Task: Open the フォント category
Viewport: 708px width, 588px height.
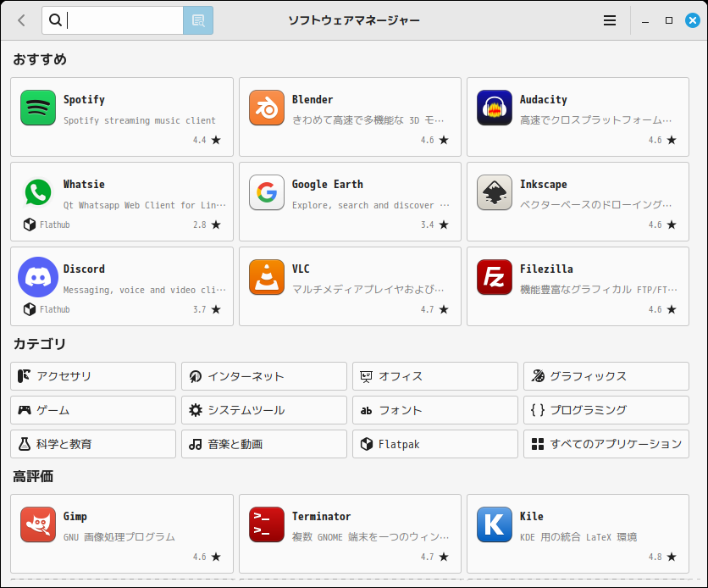Action: tap(435, 410)
